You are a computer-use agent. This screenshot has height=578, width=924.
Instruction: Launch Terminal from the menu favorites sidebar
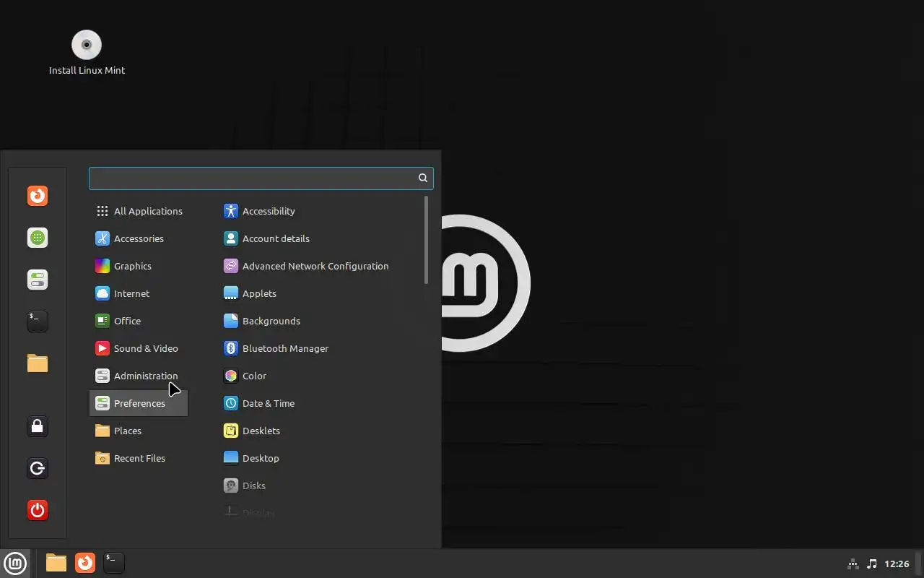[38, 322]
